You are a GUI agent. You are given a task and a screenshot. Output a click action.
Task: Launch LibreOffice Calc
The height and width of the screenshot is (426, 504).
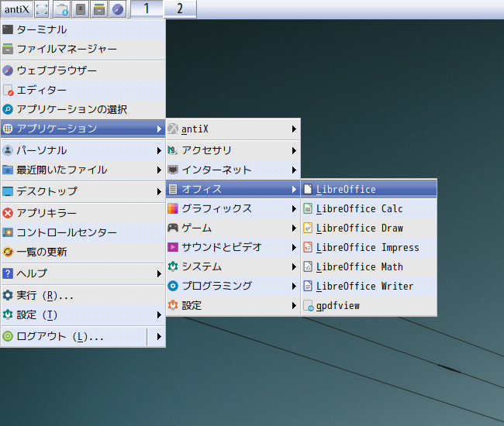[369, 208]
